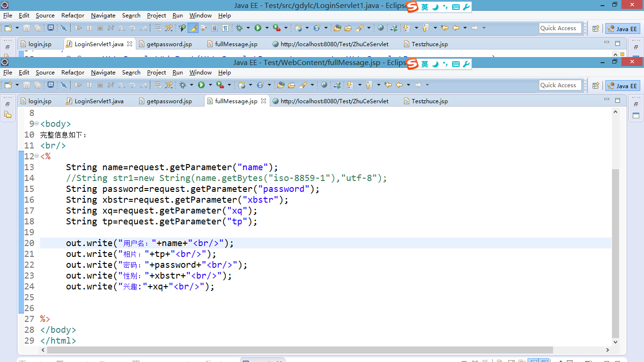Maximize the editor area in front window
The height and width of the screenshot is (362, 644).
click(x=618, y=100)
